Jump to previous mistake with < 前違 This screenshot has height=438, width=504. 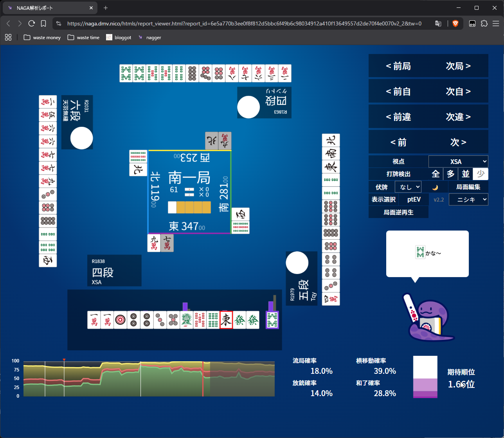click(398, 117)
